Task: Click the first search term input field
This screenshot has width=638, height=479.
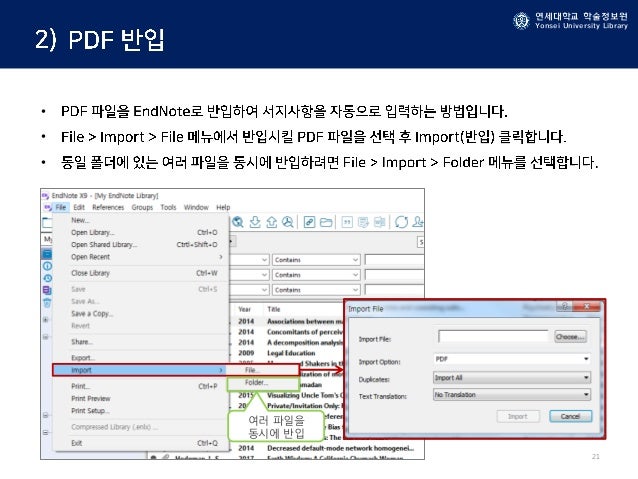Action: 394,260
